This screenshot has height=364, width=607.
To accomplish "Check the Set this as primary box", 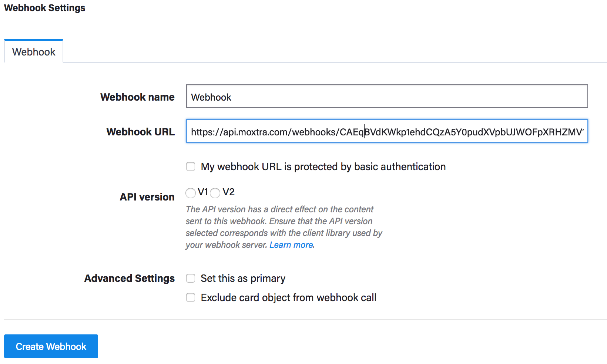I will [x=191, y=278].
